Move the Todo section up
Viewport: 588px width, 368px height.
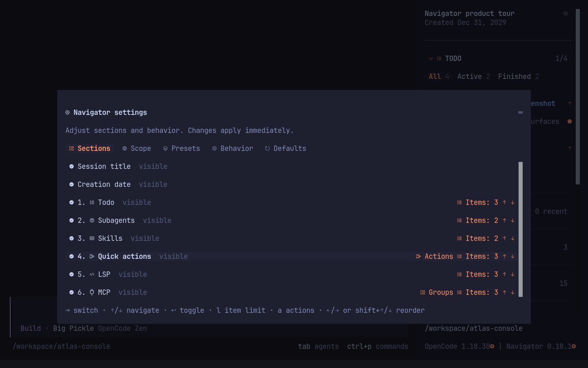tap(504, 202)
